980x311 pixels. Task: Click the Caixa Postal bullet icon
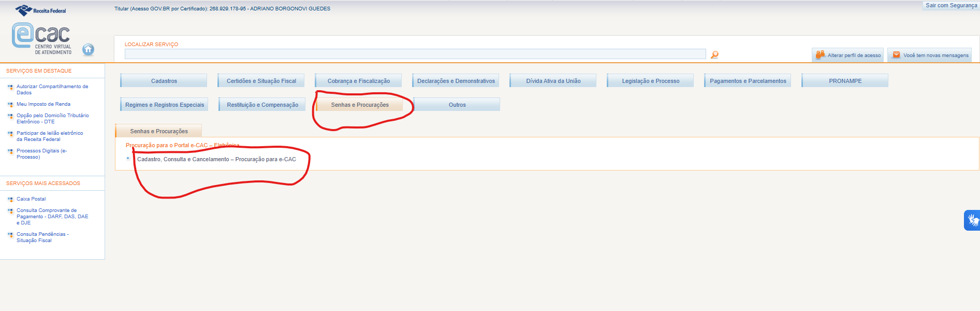coord(10,200)
